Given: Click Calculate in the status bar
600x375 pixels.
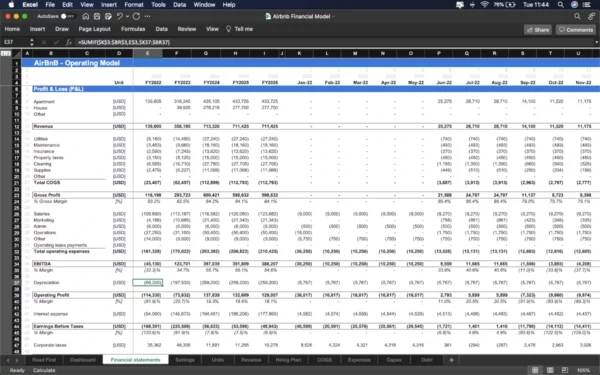Looking at the screenshot, I should click(44, 370).
